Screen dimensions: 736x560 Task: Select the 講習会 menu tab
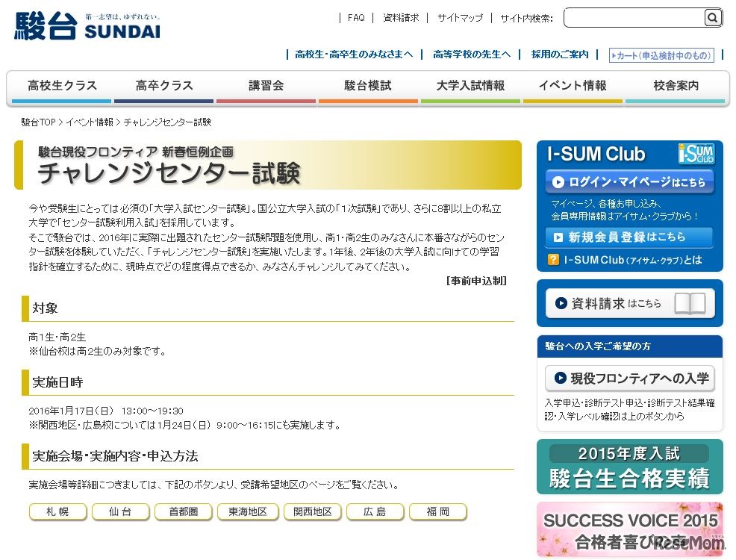coord(266,87)
